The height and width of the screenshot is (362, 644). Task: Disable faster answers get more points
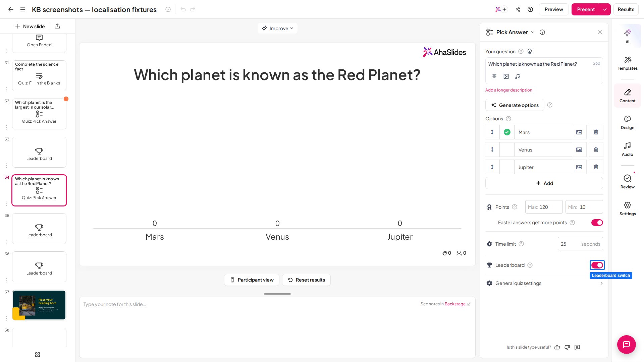pos(597,223)
